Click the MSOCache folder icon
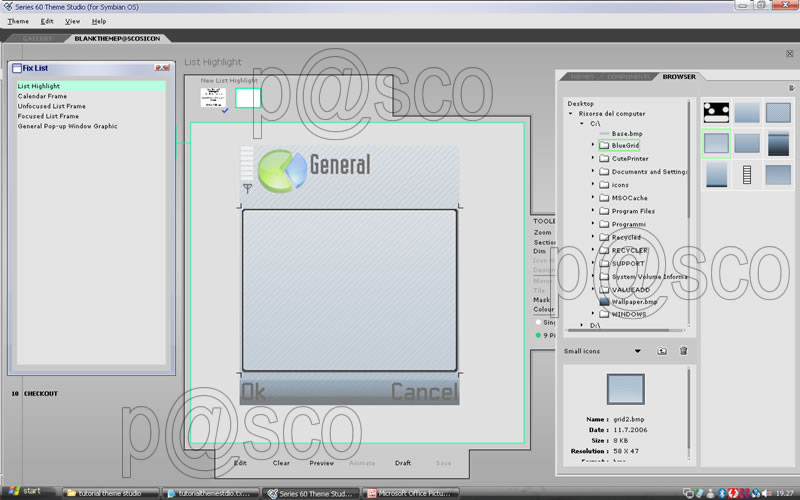The height and width of the screenshot is (500, 800). [604, 198]
